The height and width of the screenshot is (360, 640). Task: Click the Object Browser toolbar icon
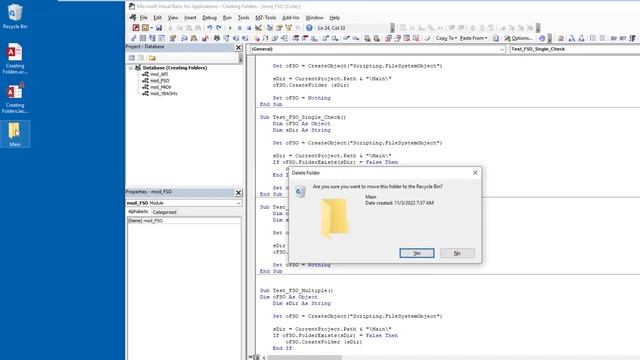click(x=289, y=28)
